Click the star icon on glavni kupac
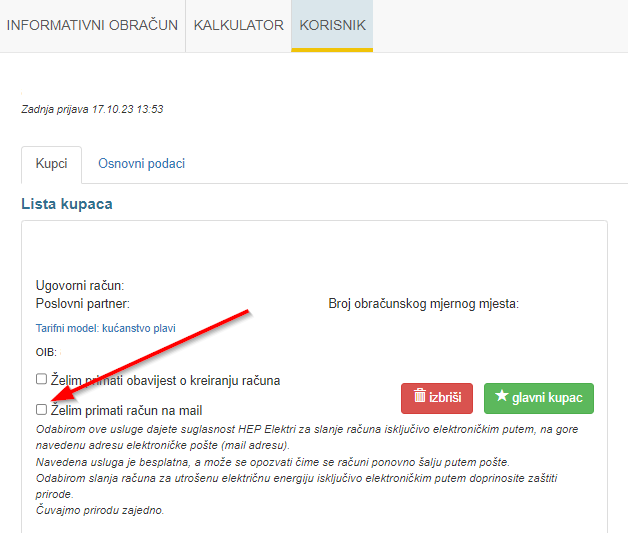 (501, 397)
